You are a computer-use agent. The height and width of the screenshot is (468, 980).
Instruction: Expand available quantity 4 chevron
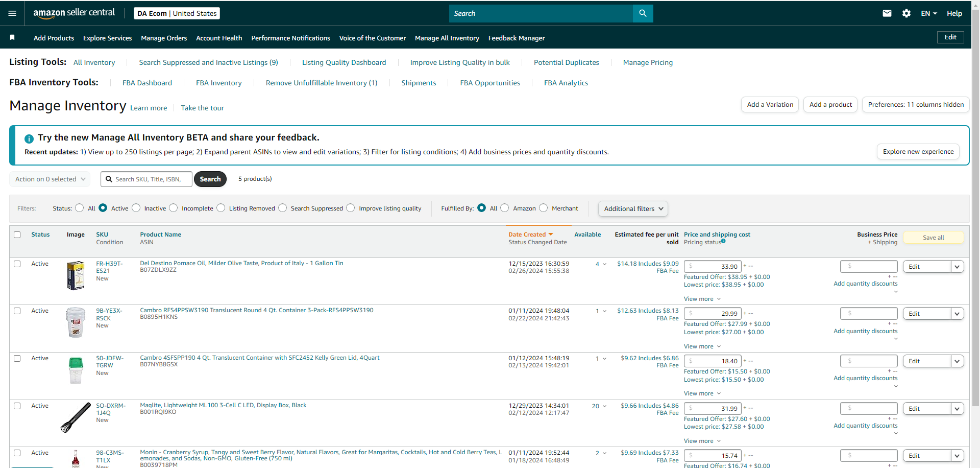(x=605, y=264)
